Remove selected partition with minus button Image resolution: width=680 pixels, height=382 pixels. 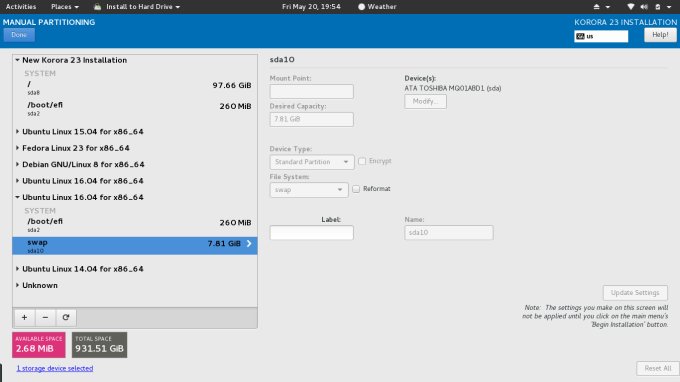(45, 317)
